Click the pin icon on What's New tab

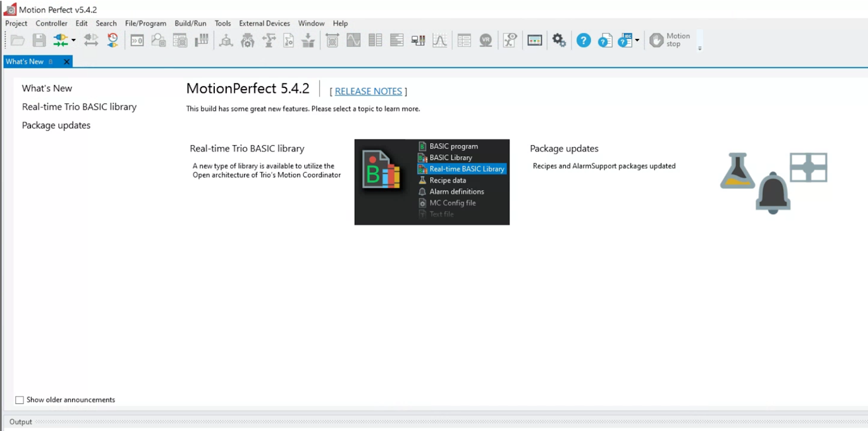point(51,62)
